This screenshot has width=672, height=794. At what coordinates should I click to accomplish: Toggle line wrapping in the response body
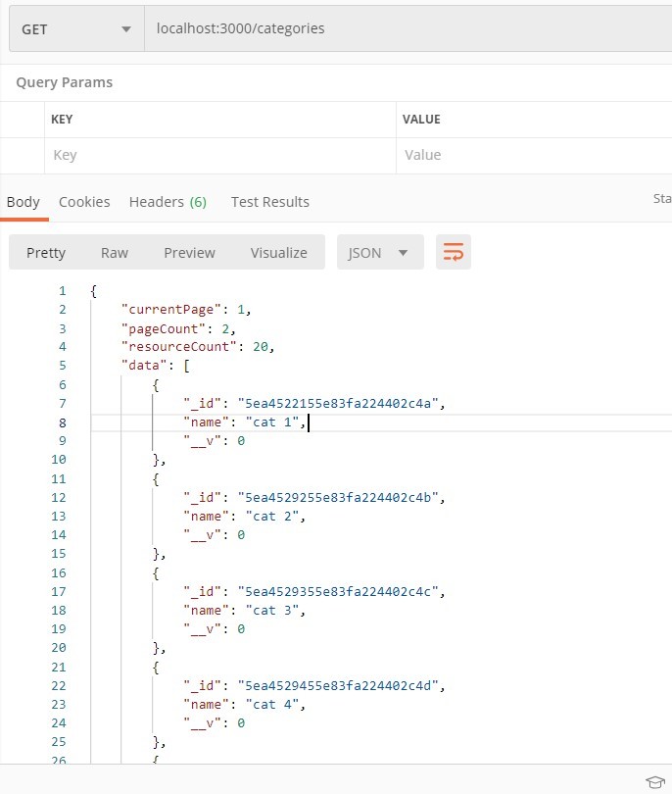[453, 252]
